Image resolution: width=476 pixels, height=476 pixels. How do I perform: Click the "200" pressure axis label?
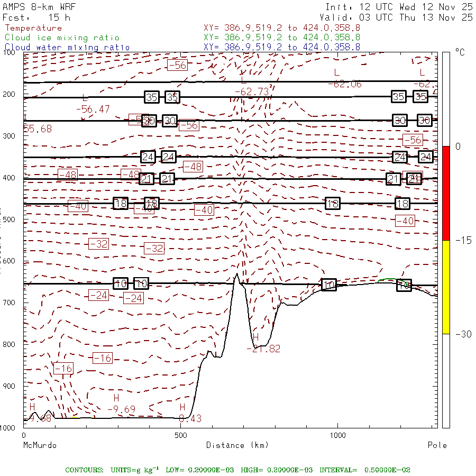[x=9, y=95]
